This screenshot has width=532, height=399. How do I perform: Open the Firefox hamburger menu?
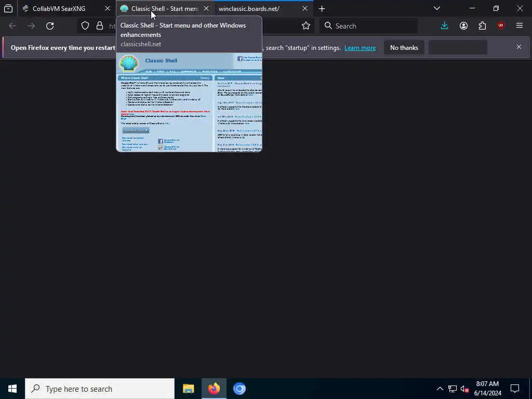(520, 26)
